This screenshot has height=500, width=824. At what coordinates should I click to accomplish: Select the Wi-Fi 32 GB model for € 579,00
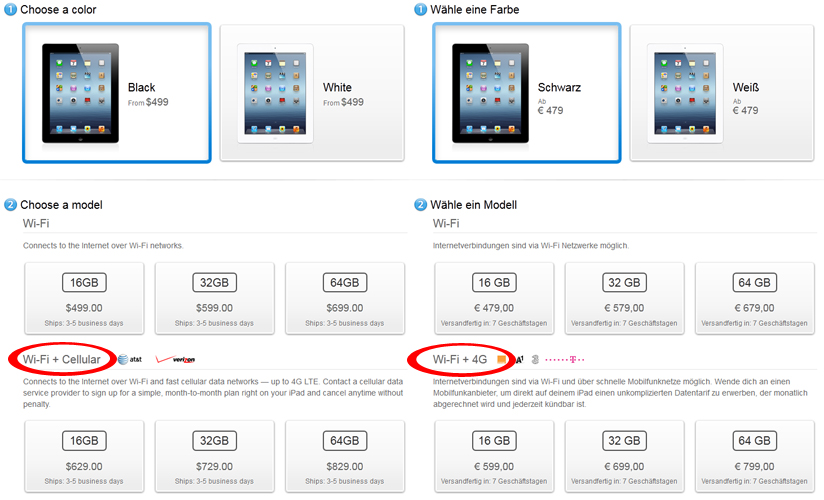point(624,298)
